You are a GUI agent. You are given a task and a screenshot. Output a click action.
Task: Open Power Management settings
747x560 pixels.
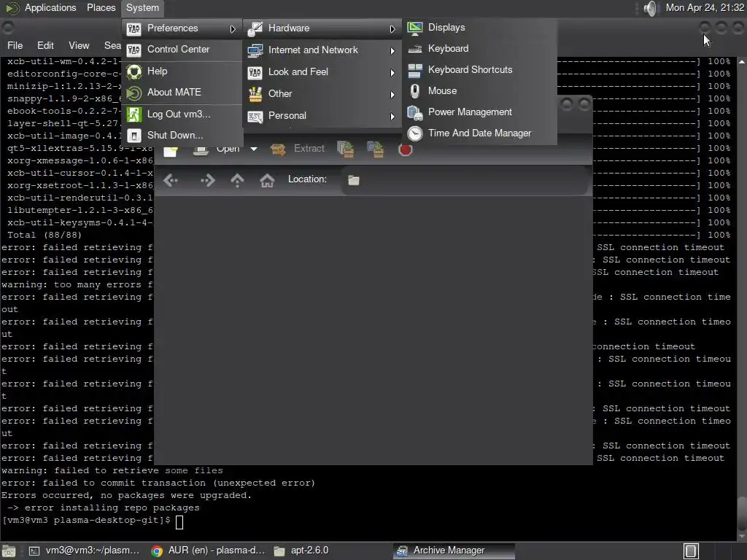[480, 112]
